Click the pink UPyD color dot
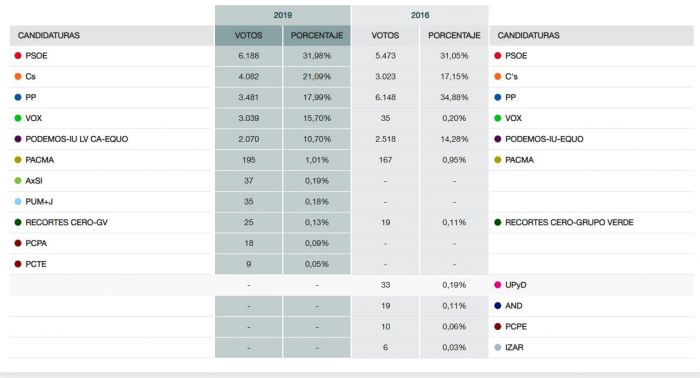This screenshot has width=700, height=378. 498,285
